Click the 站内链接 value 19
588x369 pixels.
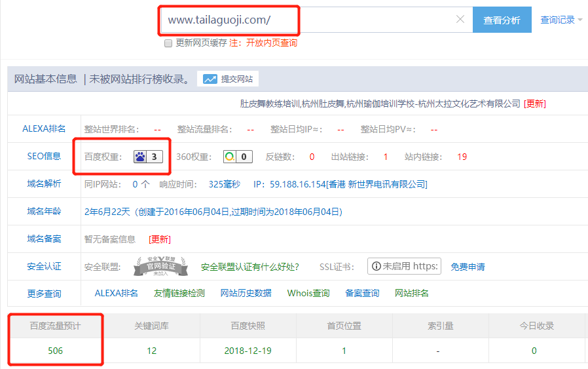(x=462, y=157)
